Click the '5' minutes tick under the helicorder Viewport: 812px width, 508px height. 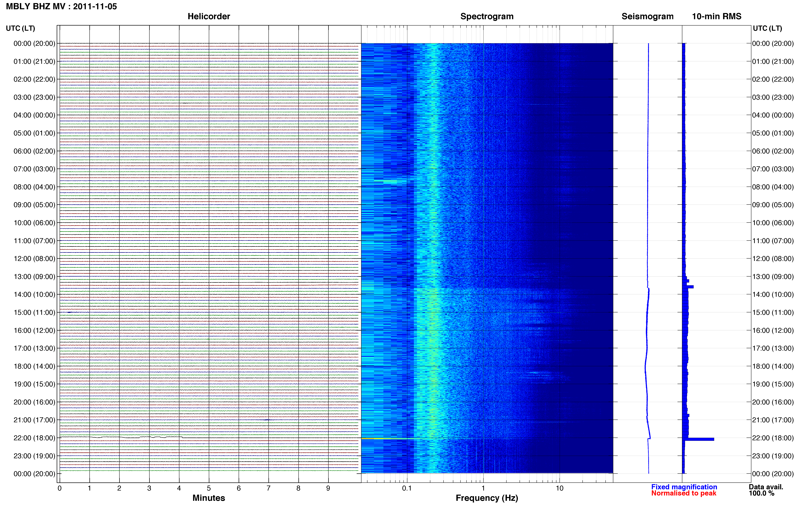coord(209,488)
